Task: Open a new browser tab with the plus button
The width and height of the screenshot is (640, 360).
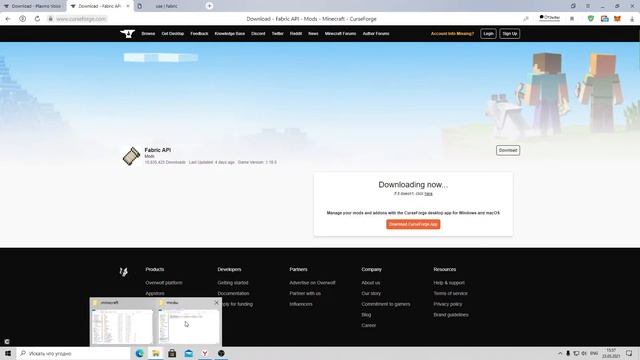Action: pos(209,6)
